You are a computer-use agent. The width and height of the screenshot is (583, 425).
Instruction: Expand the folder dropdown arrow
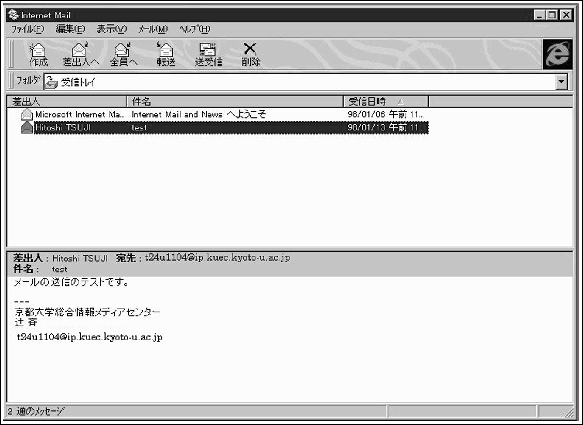tap(561, 82)
